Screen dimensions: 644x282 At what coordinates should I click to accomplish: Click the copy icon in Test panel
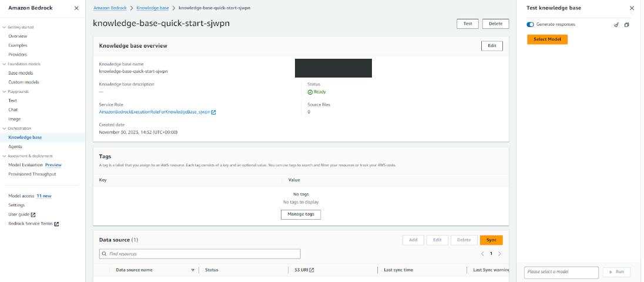click(626, 25)
